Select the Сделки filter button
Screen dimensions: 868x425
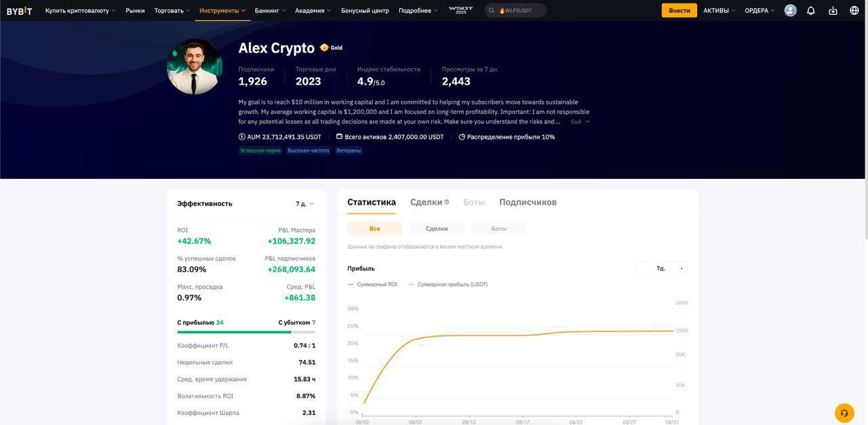(x=437, y=228)
